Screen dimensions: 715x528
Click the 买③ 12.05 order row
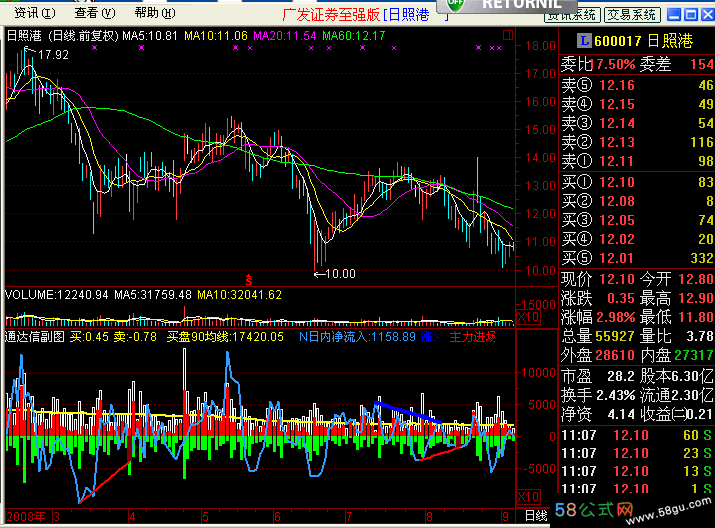pyautogui.click(x=637, y=220)
